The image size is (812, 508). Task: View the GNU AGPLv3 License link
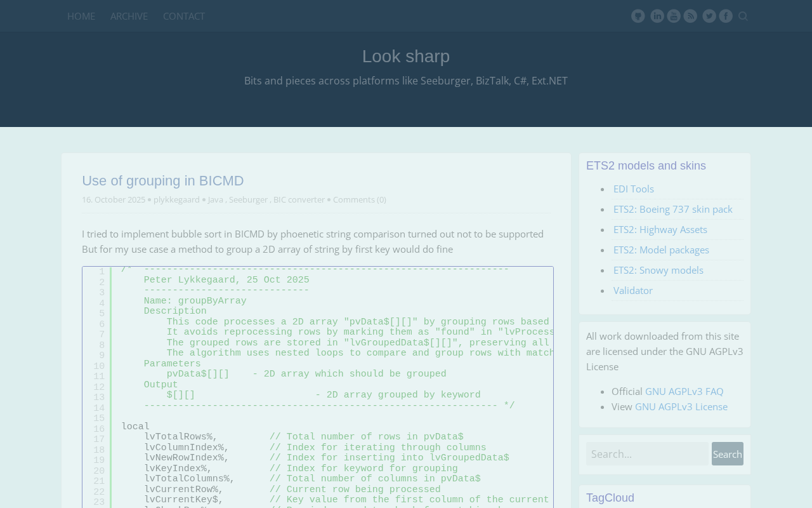[x=681, y=406]
